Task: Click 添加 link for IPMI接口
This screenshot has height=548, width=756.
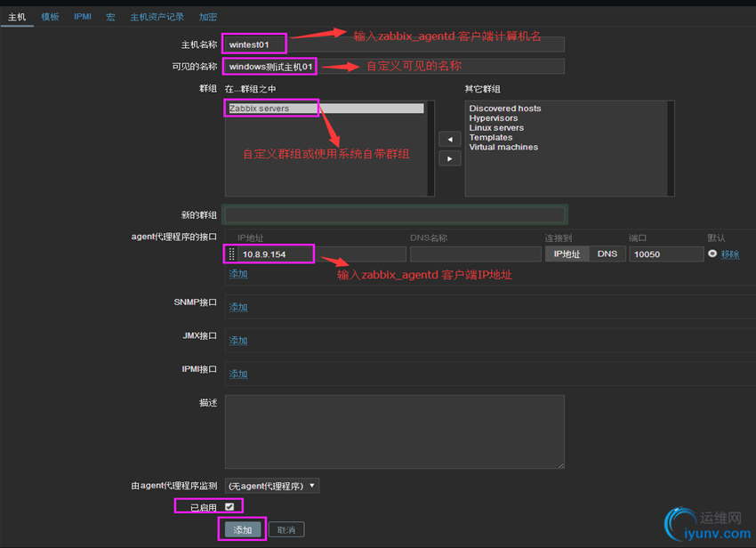Action: click(x=238, y=374)
